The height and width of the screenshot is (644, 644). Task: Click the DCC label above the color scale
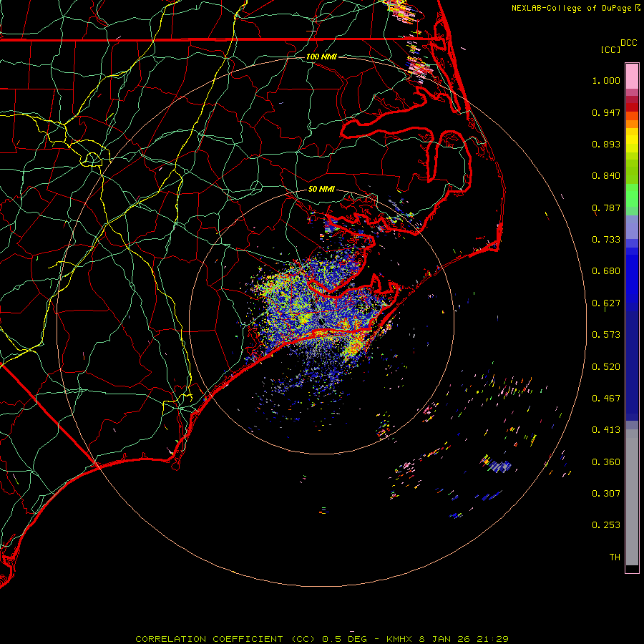click(x=628, y=43)
